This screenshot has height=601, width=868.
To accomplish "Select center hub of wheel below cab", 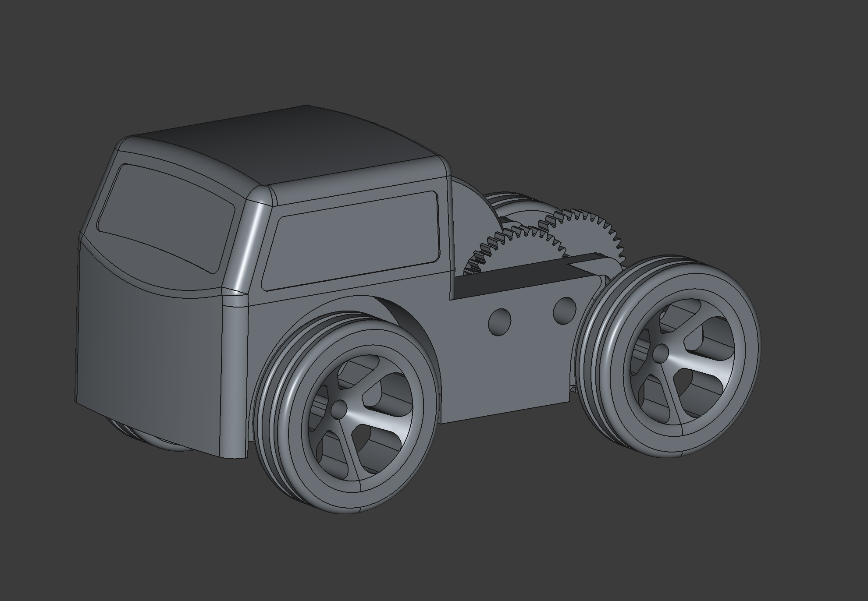I will pyautogui.click(x=338, y=410).
